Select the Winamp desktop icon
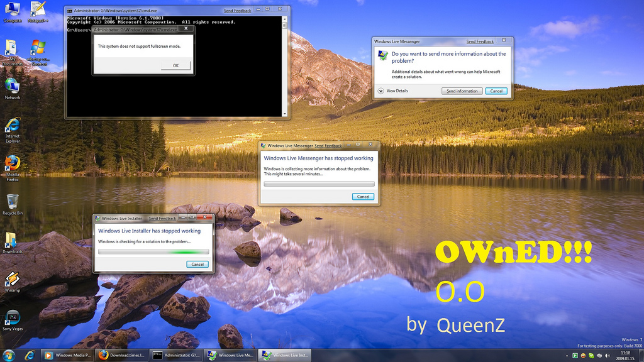 (13, 282)
